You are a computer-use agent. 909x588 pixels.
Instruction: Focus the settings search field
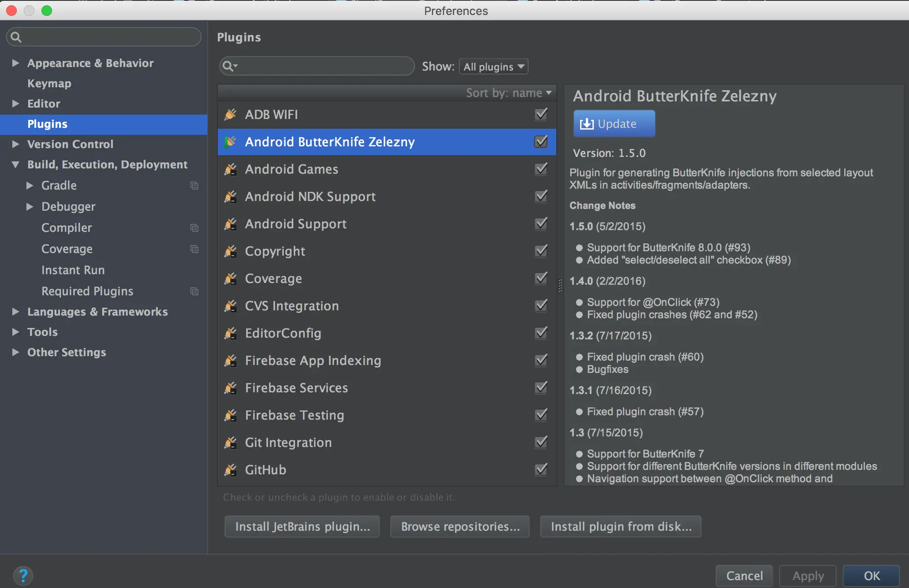(104, 37)
